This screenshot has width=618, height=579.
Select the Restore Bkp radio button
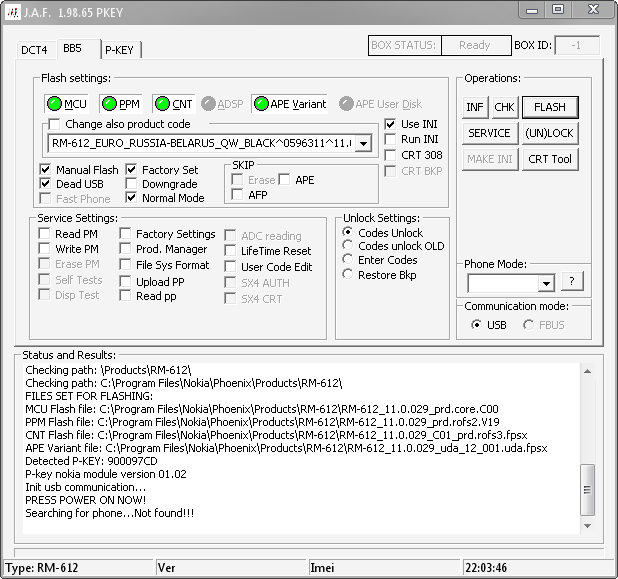pos(348,274)
